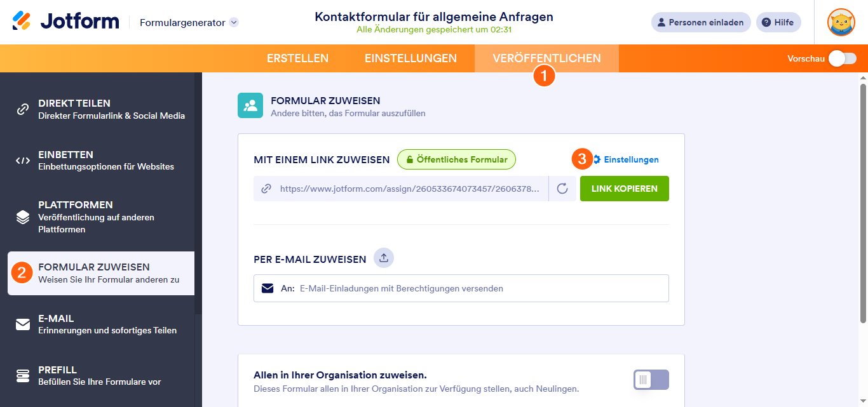Open the Formulargenerator dropdown
The image size is (868, 407).
click(186, 21)
